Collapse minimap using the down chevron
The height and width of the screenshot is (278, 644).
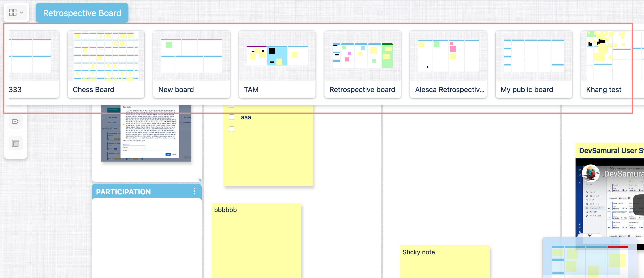(590, 236)
